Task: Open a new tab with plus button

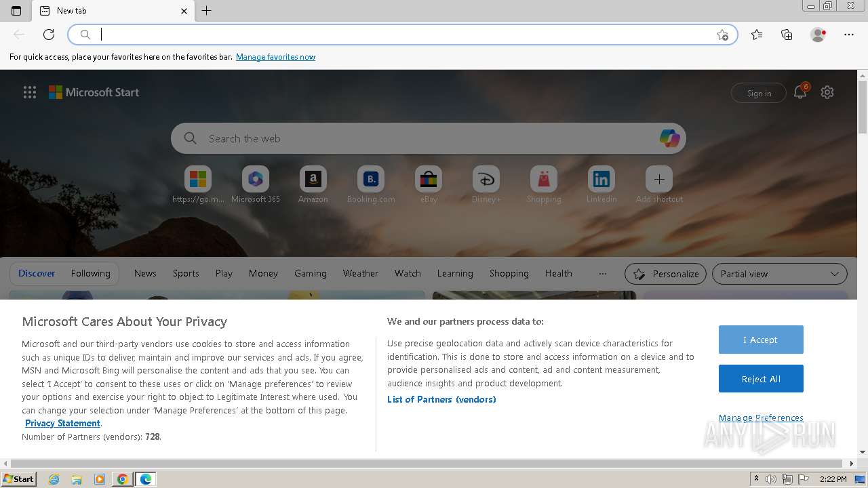Action: (x=207, y=11)
